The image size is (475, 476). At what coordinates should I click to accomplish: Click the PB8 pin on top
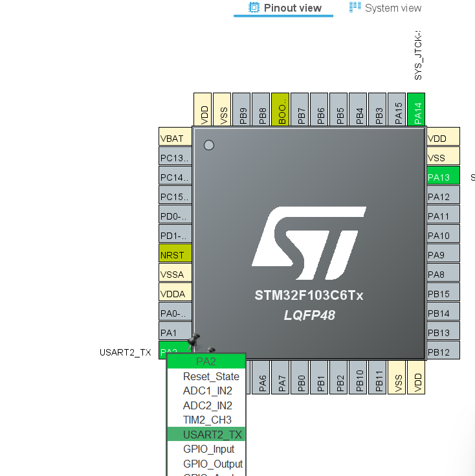pos(261,109)
